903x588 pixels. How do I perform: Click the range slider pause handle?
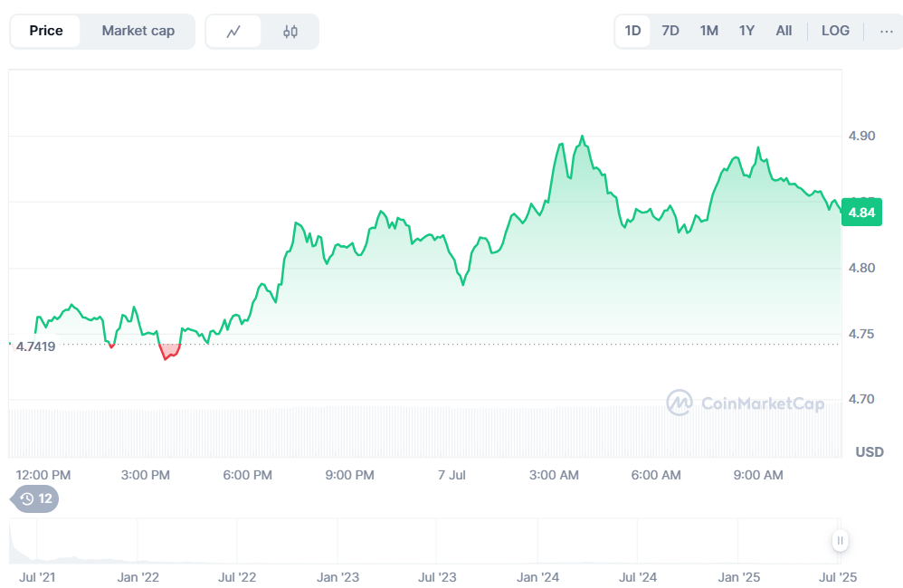(x=840, y=541)
